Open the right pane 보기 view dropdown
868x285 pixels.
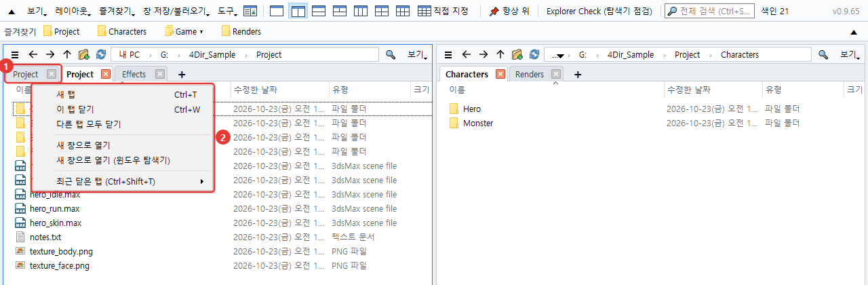pyautogui.click(x=849, y=54)
